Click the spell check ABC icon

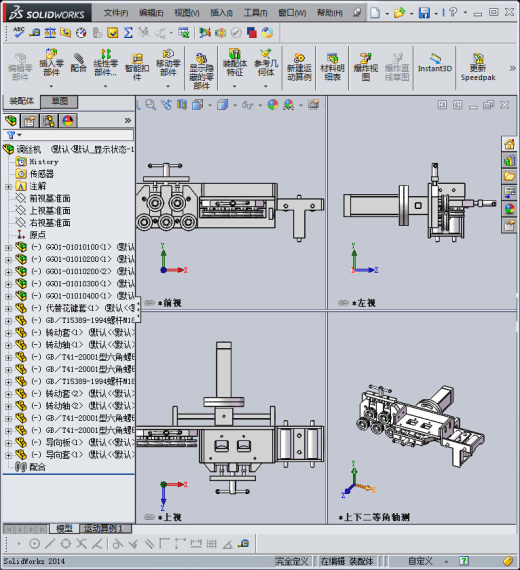pos(19,32)
